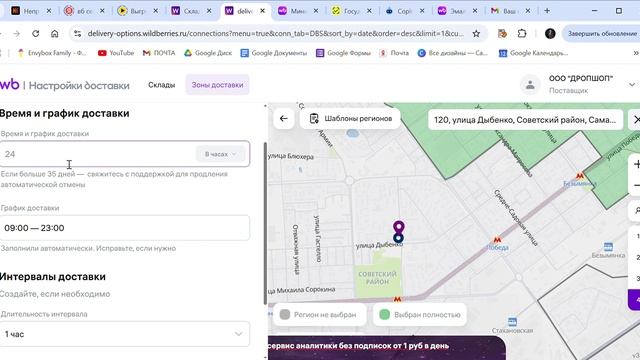Image resolution: width=640 pixels, height=360 pixels.
Task: Open the Все дизайны Canva bookmark
Action: point(452,53)
